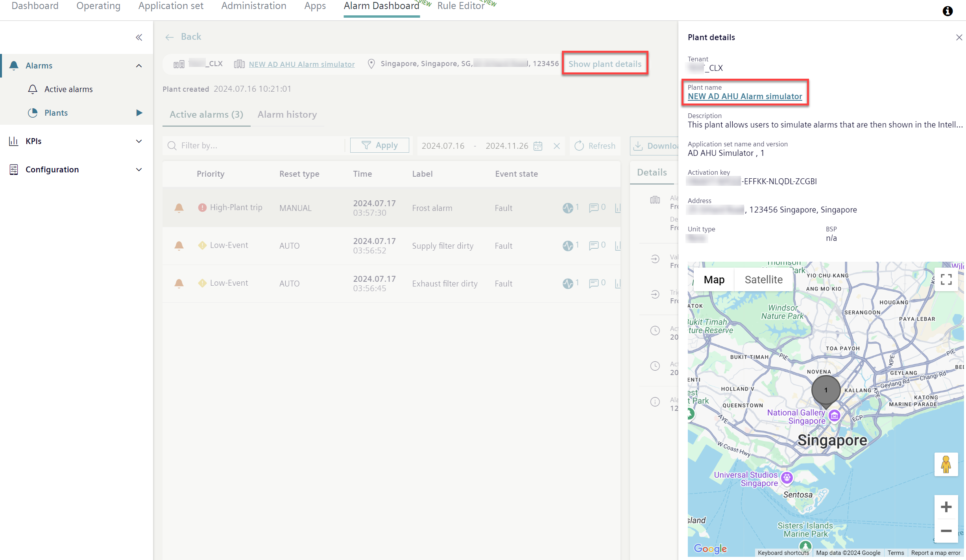Switch to the Rule Editor tab
The image size is (966, 560).
pos(461,6)
